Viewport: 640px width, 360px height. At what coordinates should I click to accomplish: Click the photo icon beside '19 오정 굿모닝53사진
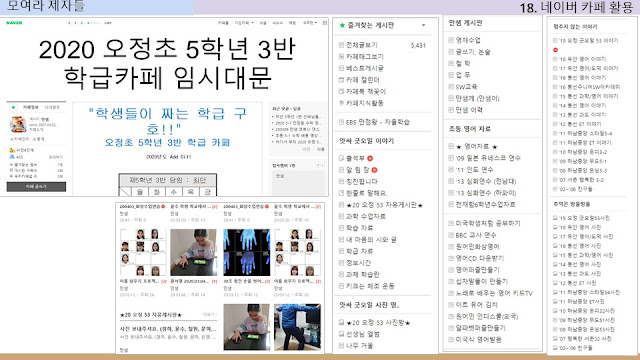pyautogui.click(x=555, y=218)
